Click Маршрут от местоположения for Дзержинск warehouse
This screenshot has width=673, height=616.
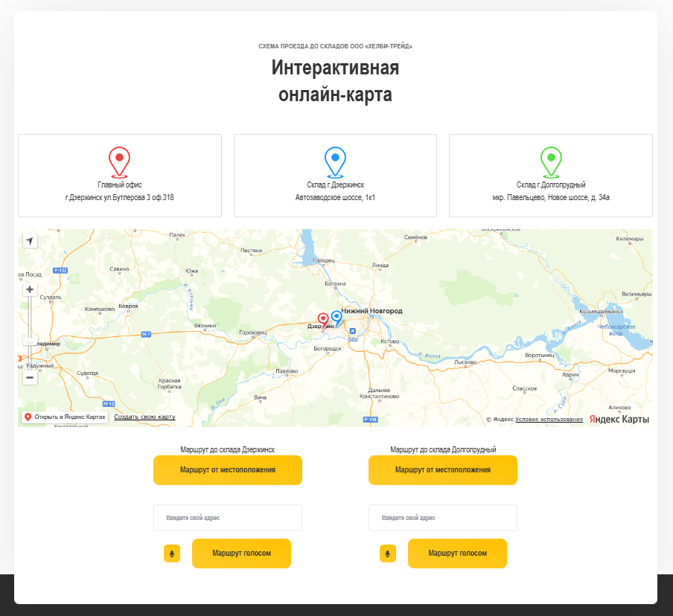click(228, 470)
